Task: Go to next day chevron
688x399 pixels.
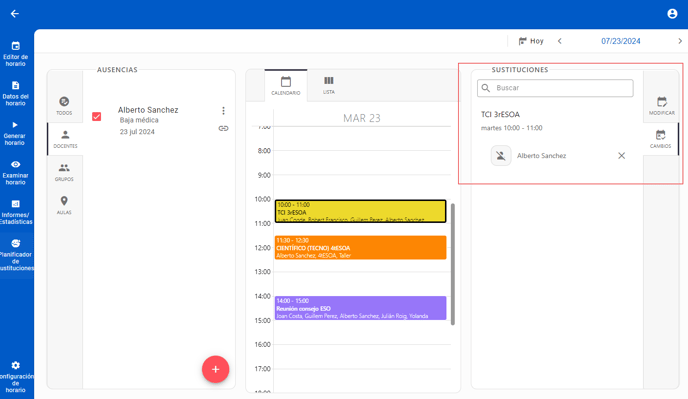Action: pos(680,41)
